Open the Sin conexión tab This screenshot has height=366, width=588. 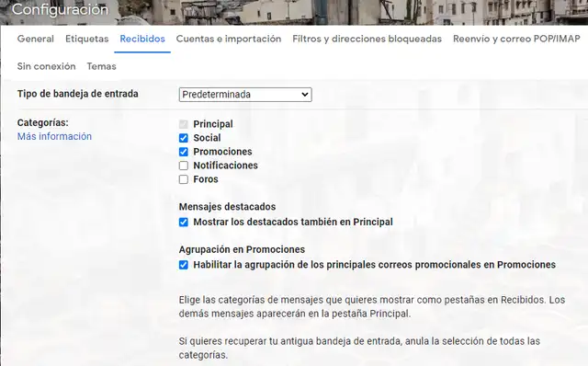(x=47, y=66)
